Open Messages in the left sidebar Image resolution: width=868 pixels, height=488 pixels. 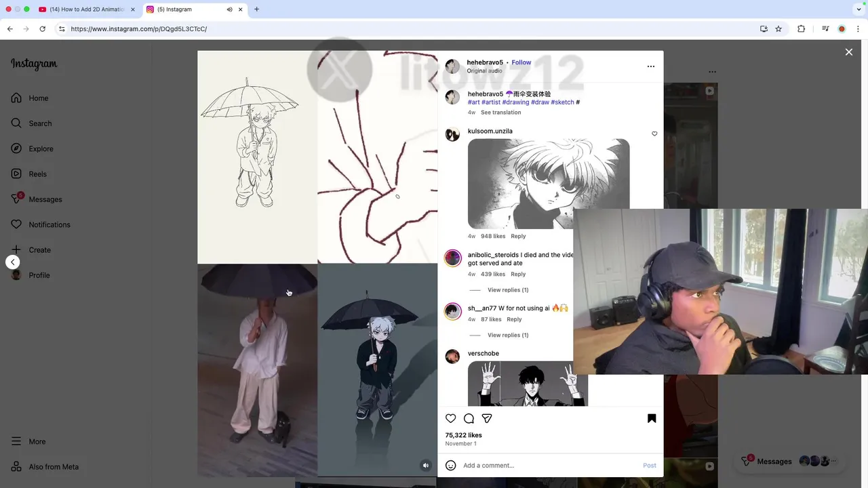coord(37,199)
